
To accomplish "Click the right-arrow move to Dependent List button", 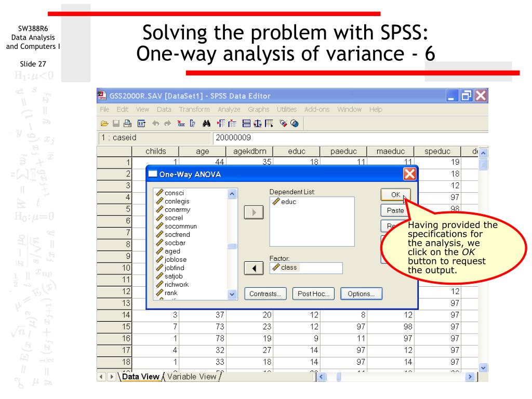I will coord(254,212).
